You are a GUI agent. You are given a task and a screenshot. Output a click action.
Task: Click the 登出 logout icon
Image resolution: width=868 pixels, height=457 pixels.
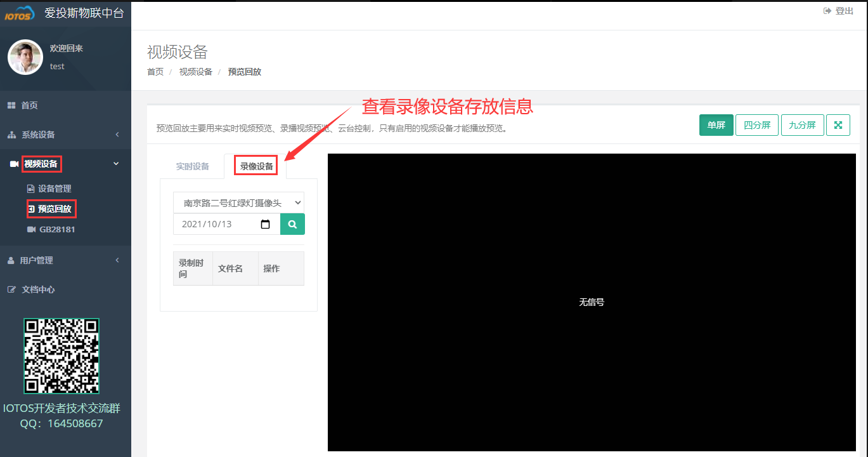pyautogui.click(x=826, y=10)
